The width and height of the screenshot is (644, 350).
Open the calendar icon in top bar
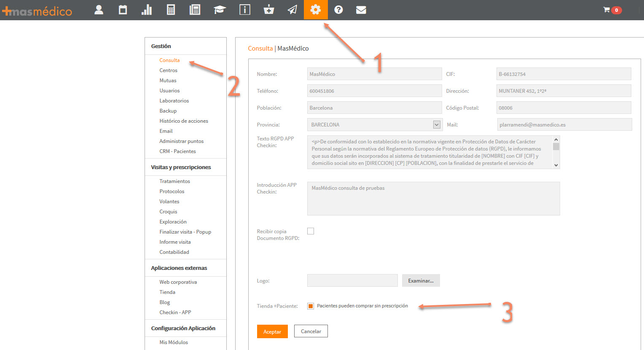click(123, 10)
